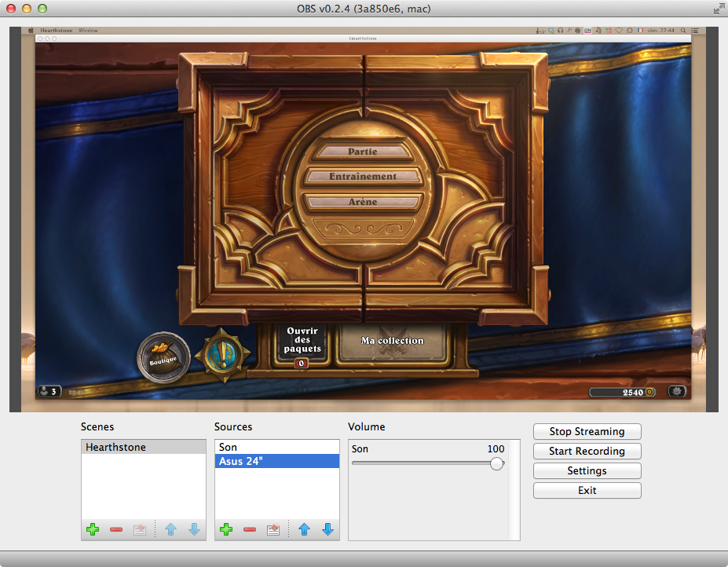The height and width of the screenshot is (567, 728).
Task: Open Hearthstone menu in previewed menu bar
Action: 57,31
